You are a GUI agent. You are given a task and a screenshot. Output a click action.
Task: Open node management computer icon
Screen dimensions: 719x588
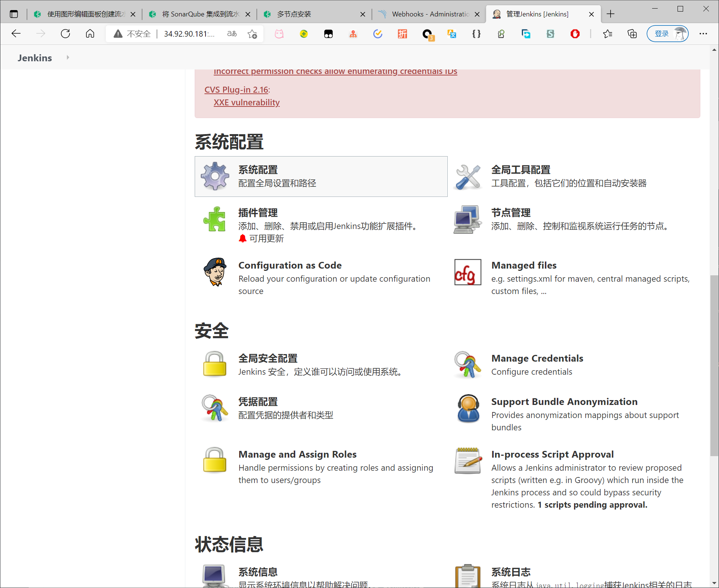[x=467, y=219]
